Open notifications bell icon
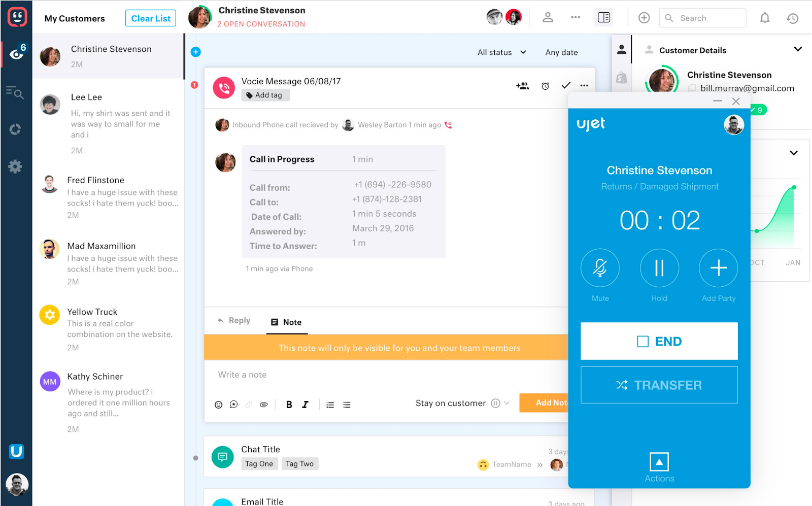The width and height of the screenshot is (812, 506). [x=764, y=18]
